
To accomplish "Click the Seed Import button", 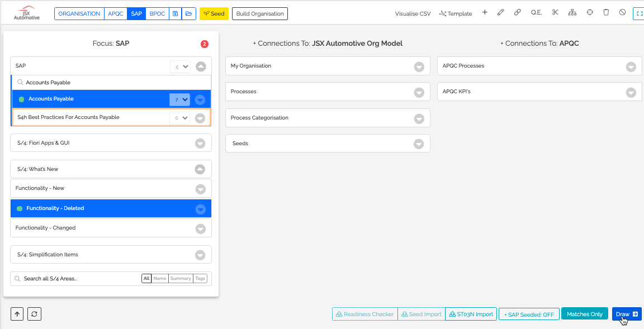I will click(422, 314).
